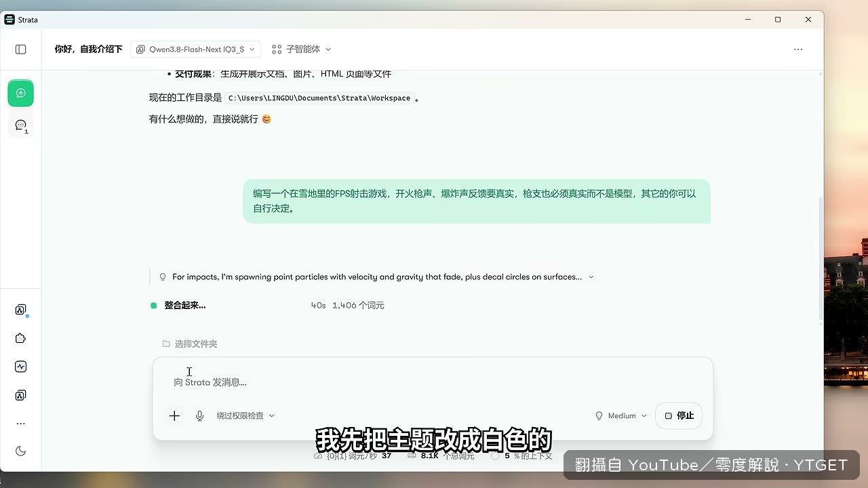Click the 停止 stop button
This screenshot has height=488, width=868.
[679, 415]
